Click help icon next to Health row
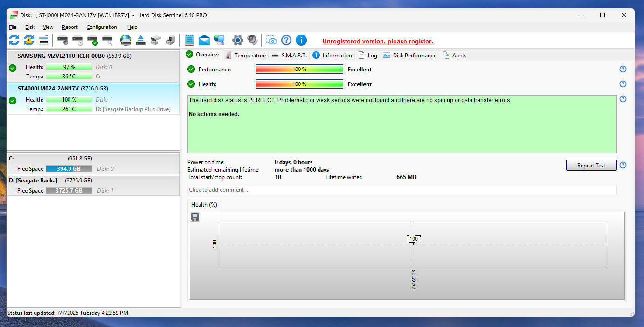Screen dimensions: 644x327 point(623,84)
